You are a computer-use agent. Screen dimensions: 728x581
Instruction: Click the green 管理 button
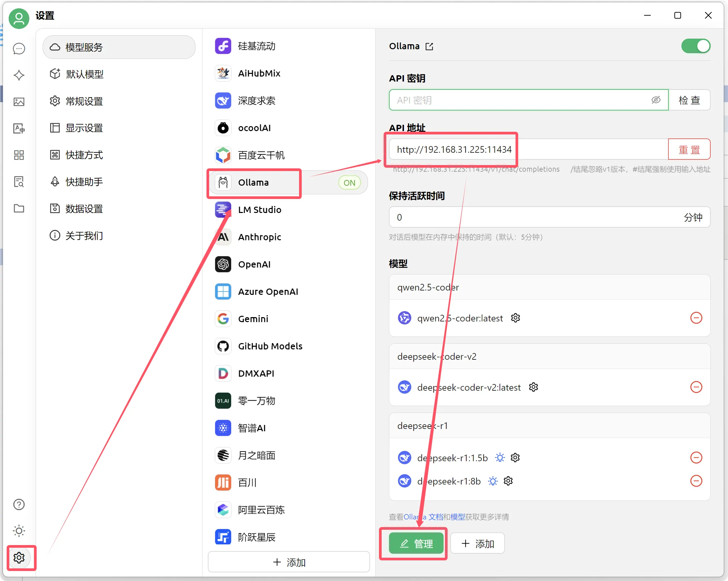click(x=416, y=543)
